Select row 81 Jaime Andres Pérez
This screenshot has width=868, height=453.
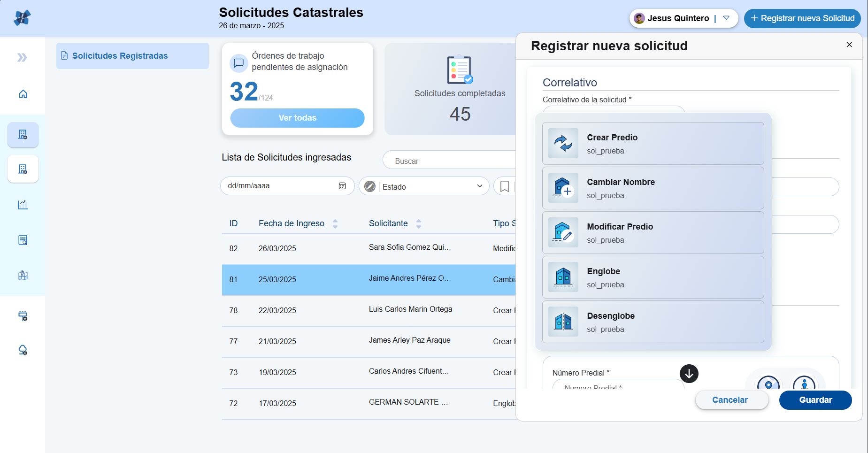pyautogui.click(x=369, y=279)
